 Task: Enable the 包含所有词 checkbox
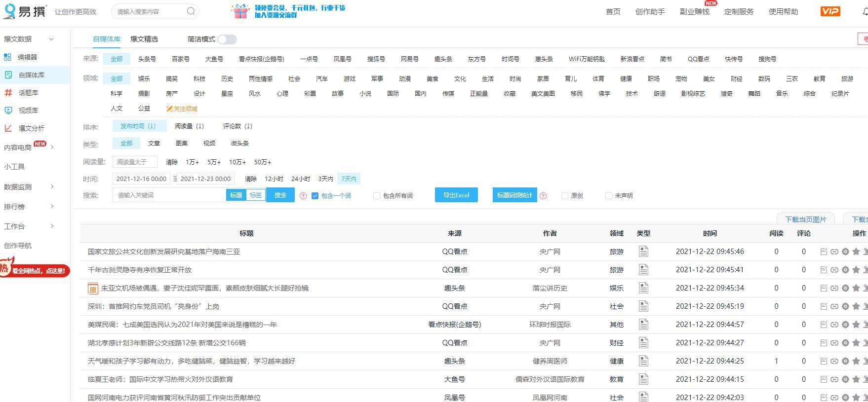tap(377, 196)
